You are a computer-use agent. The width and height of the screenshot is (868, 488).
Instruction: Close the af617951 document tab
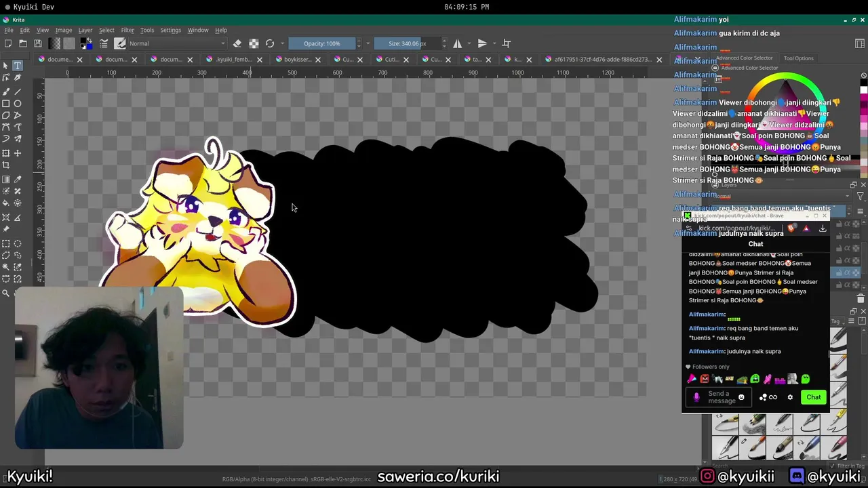click(x=659, y=60)
